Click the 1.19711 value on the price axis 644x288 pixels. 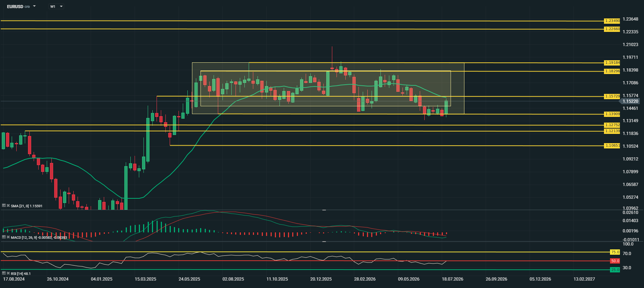(631, 57)
